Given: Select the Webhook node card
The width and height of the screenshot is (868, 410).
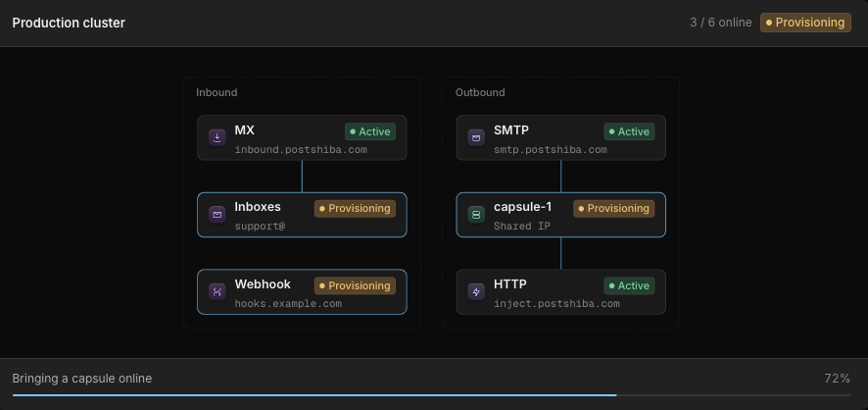Looking at the screenshot, I should pyautogui.click(x=302, y=292).
